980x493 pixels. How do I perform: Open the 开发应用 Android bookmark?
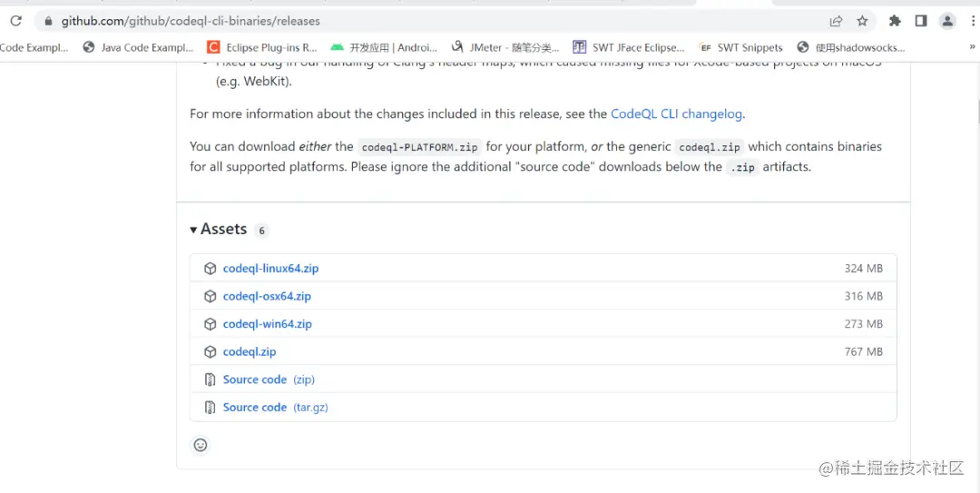coord(384,47)
